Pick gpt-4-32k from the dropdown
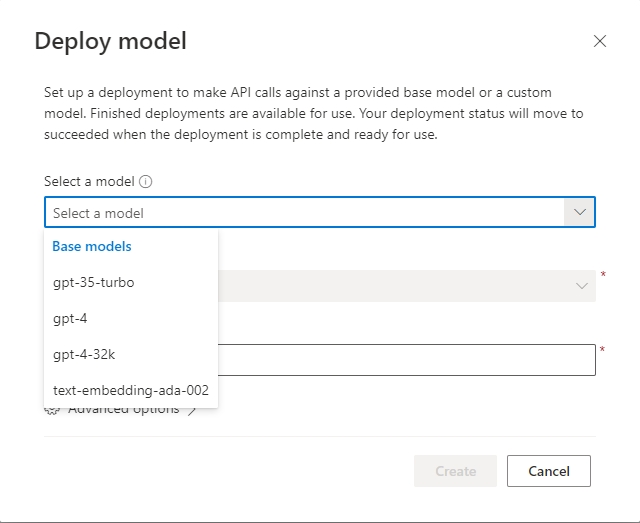640x523 pixels. 85,354
